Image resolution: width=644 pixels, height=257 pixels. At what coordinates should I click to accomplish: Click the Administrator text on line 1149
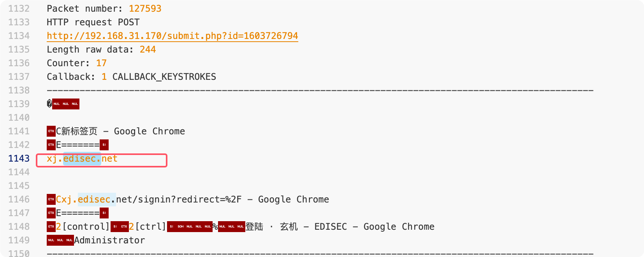tap(109, 240)
